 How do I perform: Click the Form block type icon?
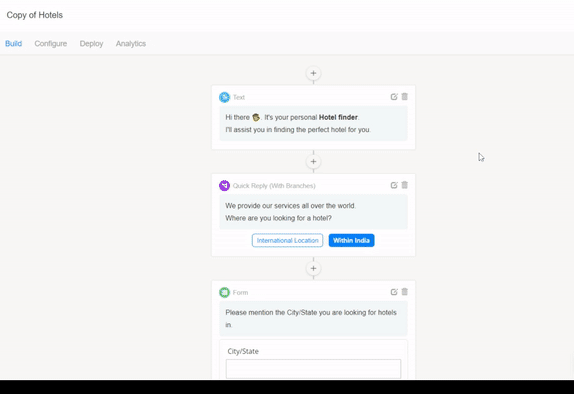[x=224, y=292]
